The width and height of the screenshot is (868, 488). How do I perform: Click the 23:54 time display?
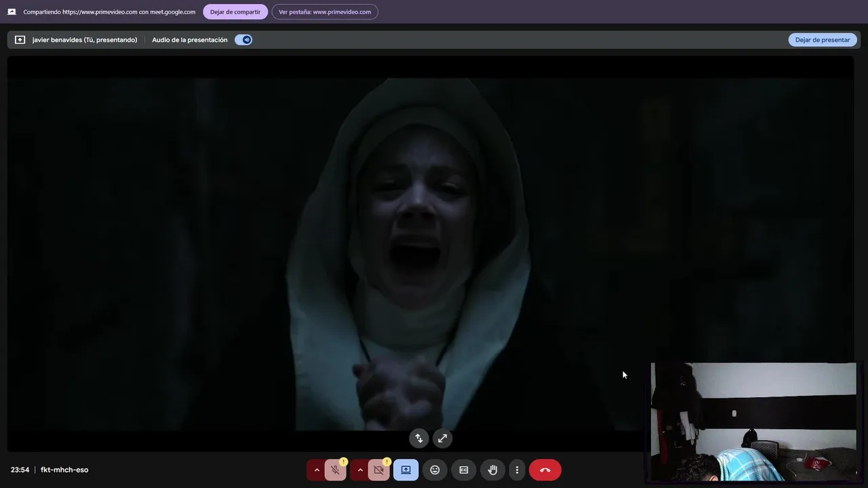(x=20, y=470)
